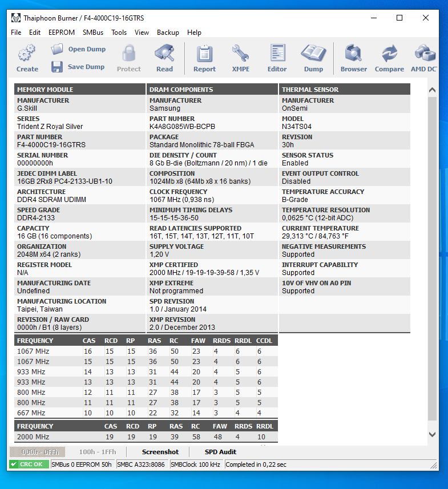Click the 667 MHz frequency row
This screenshot has height=489, width=448.
(x=146, y=413)
